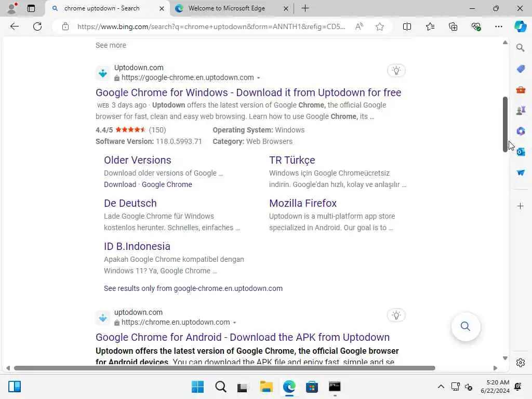
Task: Add a sidebar app with plus
Action: tap(521, 206)
